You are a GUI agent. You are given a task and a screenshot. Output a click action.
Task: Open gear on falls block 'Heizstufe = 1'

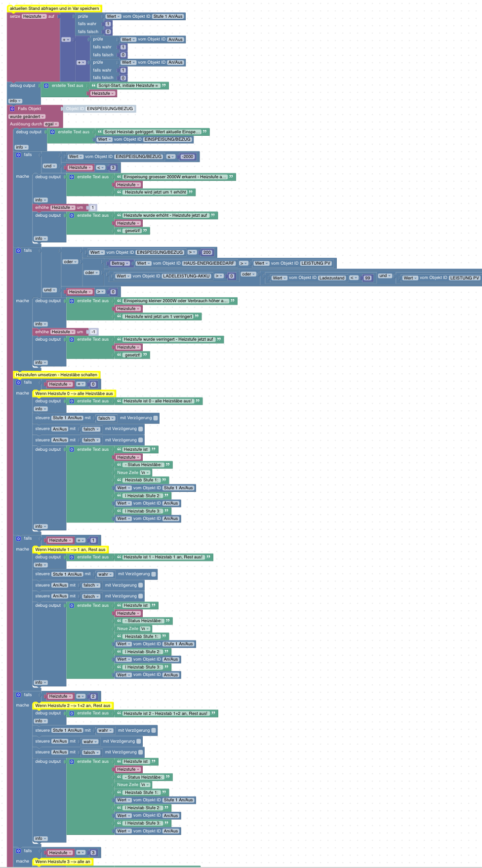point(18,538)
